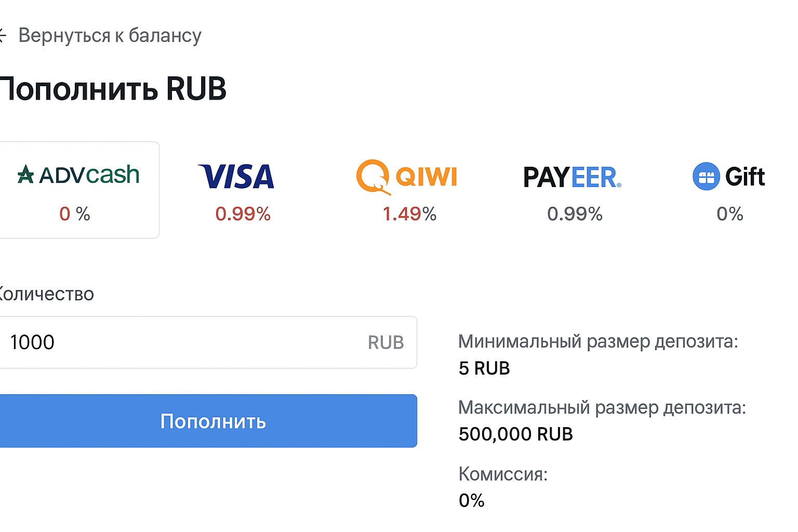Click the 0% fee under Gift
The image size is (798, 532).
(x=729, y=214)
